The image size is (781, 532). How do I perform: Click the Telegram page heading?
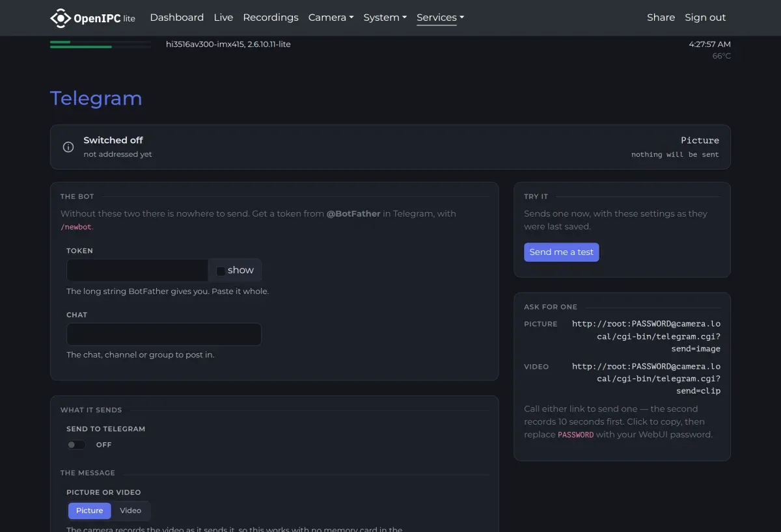96,98
